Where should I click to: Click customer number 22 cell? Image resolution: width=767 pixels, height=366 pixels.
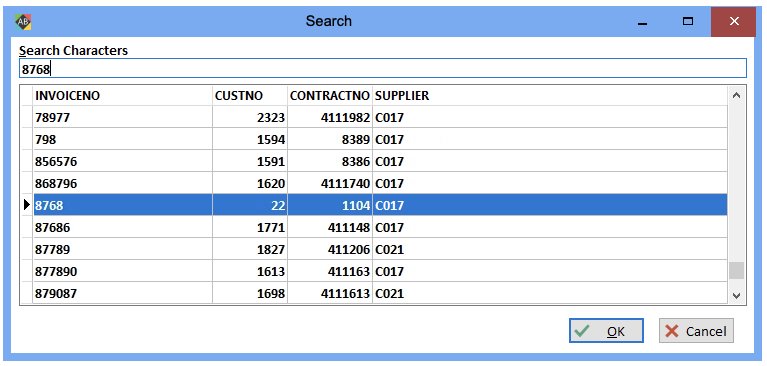(250, 206)
